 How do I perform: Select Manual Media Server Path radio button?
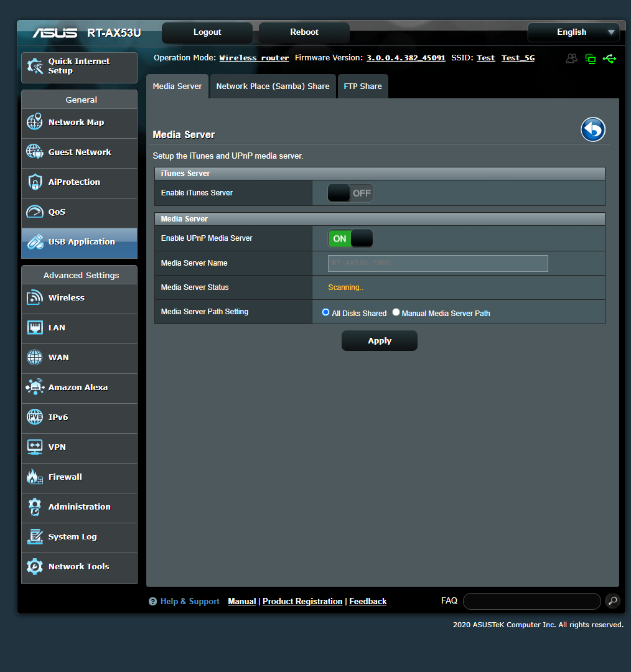coord(396,312)
